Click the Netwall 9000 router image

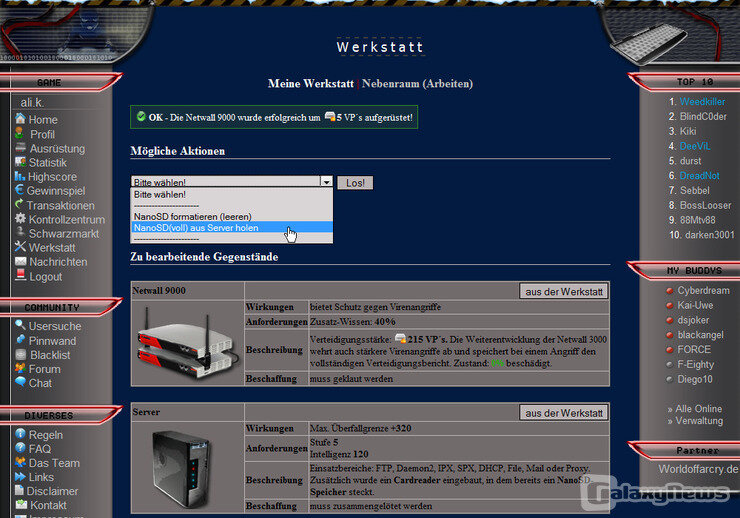[187, 343]
